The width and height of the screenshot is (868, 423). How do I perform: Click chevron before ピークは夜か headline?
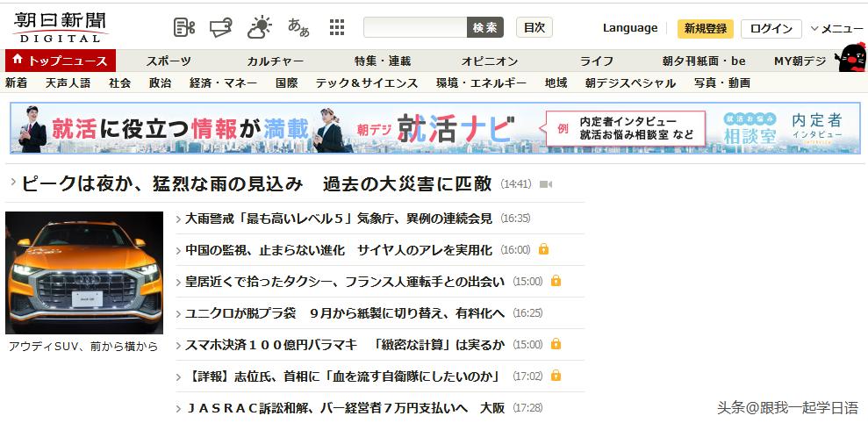tap(13, 183)
